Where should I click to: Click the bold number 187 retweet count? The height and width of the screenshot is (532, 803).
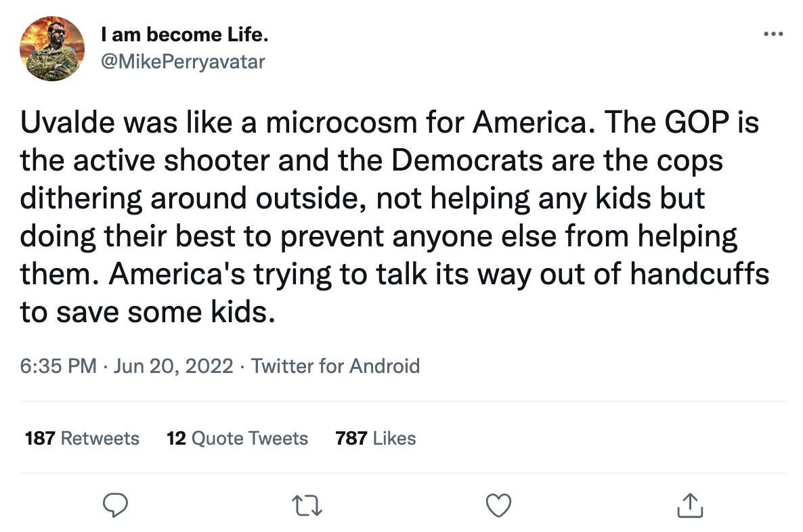tap(39, 438)
